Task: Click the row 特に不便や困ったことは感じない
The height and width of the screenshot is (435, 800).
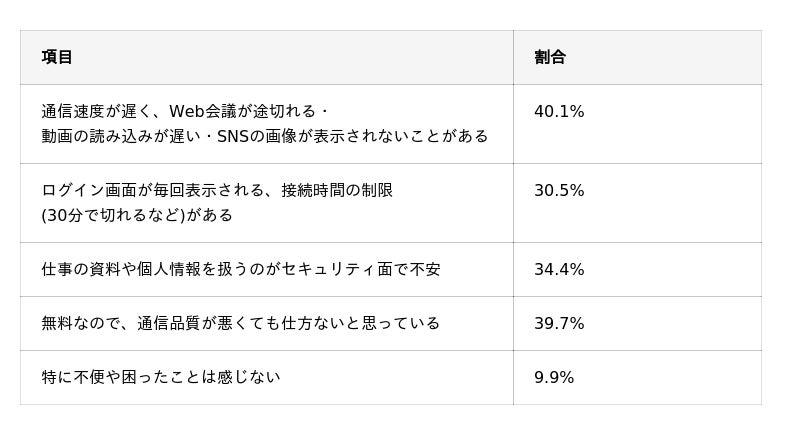Action: point(161,378)
